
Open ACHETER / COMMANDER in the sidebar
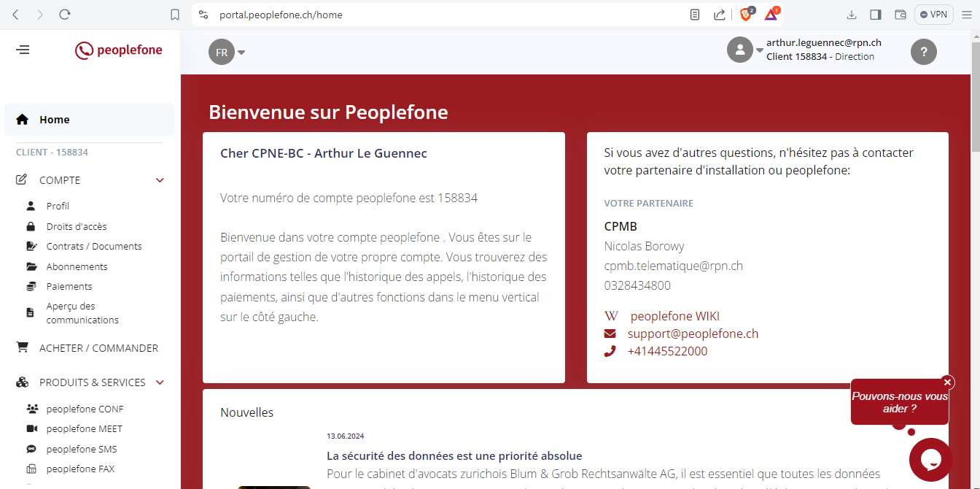(98, 348)
